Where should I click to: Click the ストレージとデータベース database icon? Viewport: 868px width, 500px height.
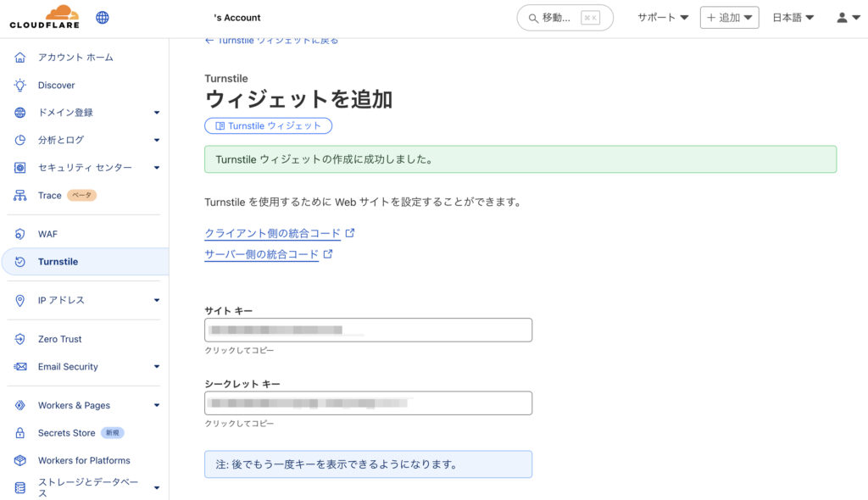(x=20, y=488)
